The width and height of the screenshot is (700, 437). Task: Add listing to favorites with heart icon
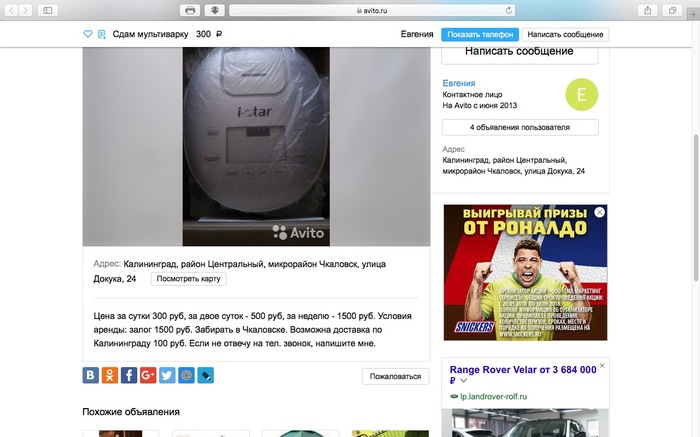tap(88, 34)
